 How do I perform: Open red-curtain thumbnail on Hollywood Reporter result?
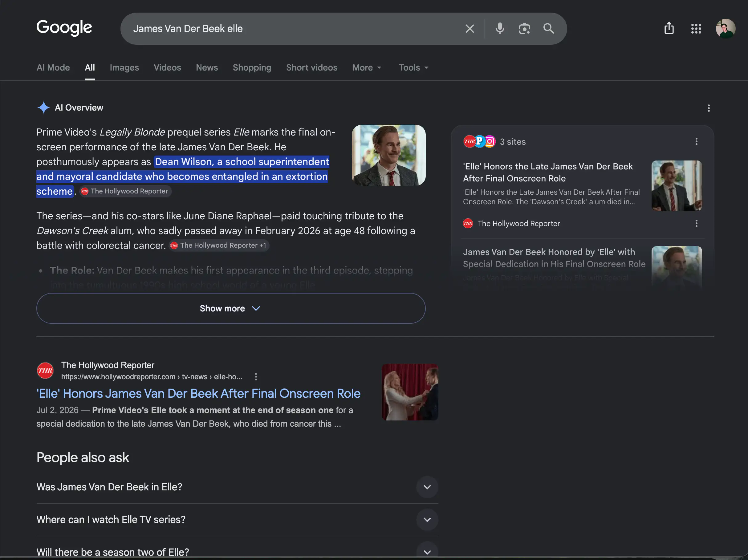click(409, 392)
